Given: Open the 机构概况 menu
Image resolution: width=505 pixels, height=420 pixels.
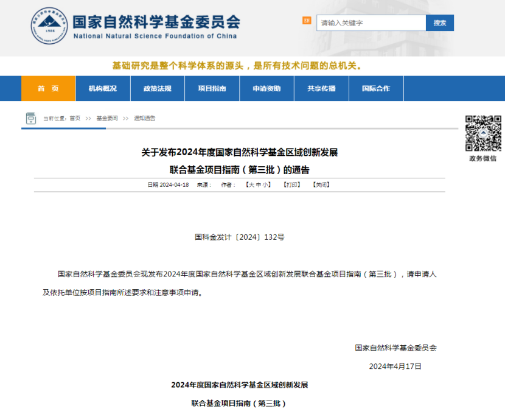Looking at the screenshot, I should (x=103, y=89).
